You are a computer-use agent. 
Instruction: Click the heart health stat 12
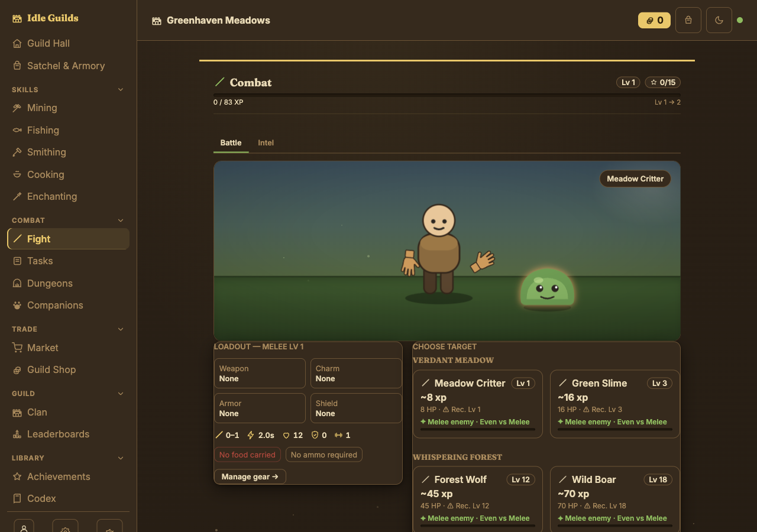click(293, 435)
